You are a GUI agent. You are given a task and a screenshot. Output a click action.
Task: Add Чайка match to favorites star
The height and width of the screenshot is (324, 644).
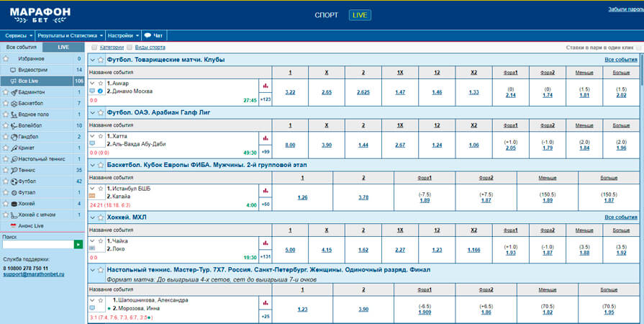coord(101,241)
